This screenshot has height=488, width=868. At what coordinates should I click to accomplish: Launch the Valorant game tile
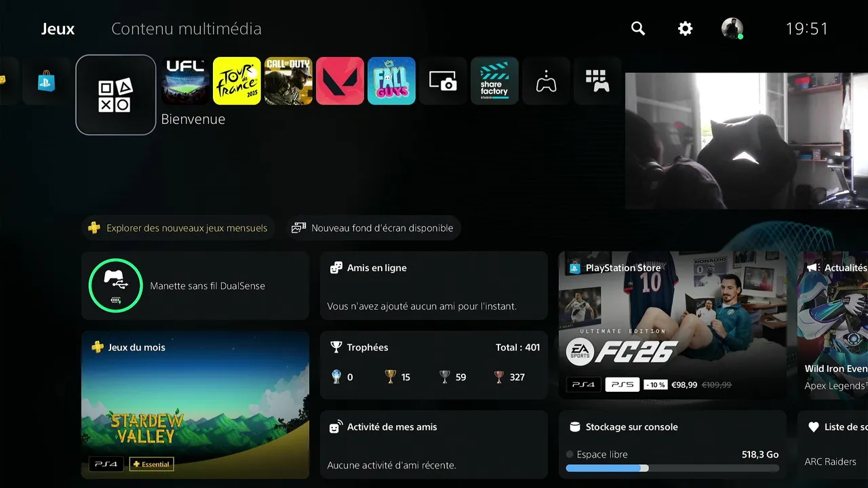point(340,81)
